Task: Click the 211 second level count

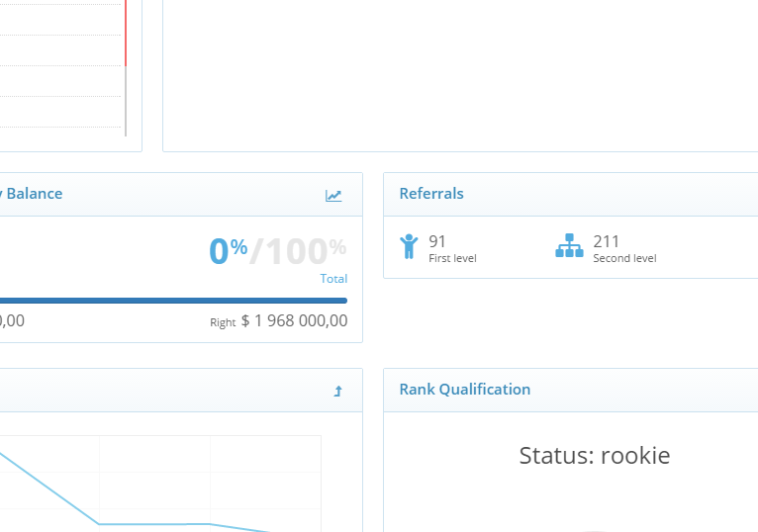Action: coord(606,241)
